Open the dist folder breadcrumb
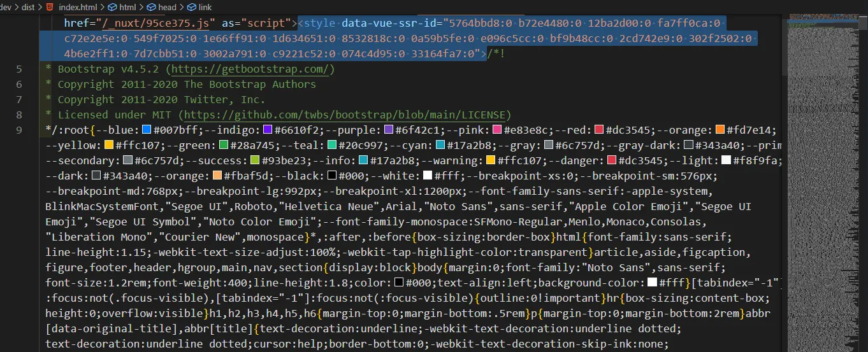868x352 pixels. 29,7
